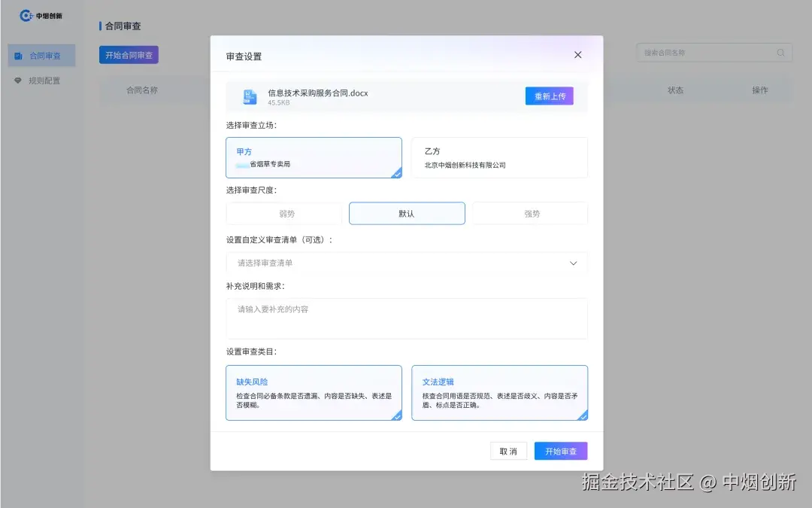Click the checkmark badge on the 甲方 card
812x508 pixels.
396,175
